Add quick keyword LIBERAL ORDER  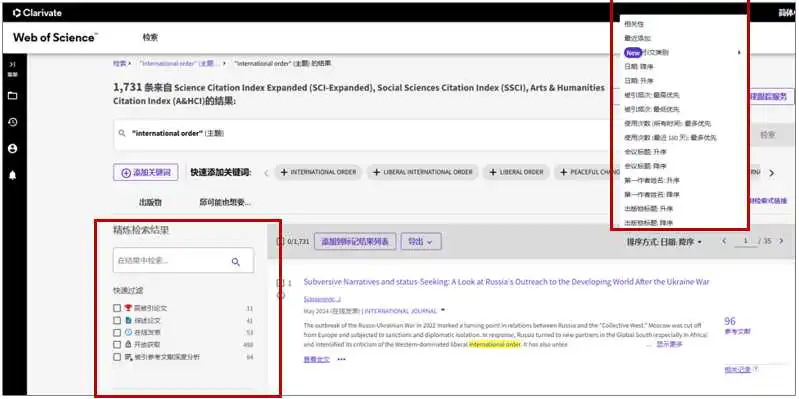click(516, 173)
